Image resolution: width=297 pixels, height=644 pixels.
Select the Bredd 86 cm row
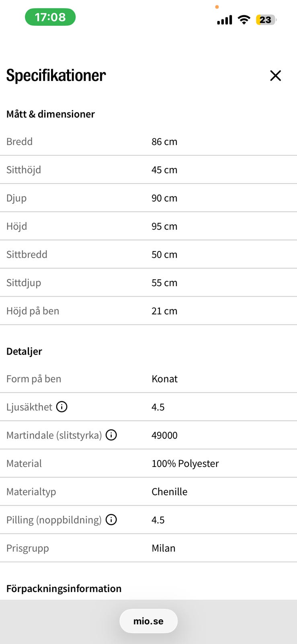coord(148,142)
